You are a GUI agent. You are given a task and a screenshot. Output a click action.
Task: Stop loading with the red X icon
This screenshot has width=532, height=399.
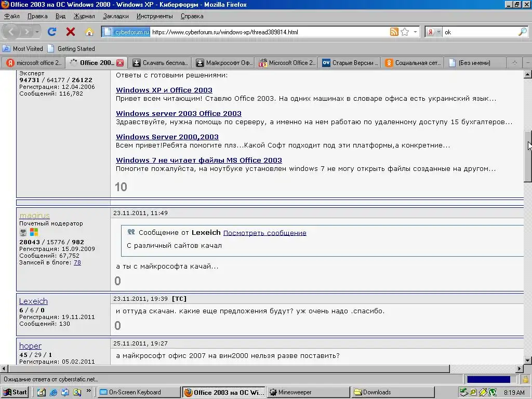71,32
